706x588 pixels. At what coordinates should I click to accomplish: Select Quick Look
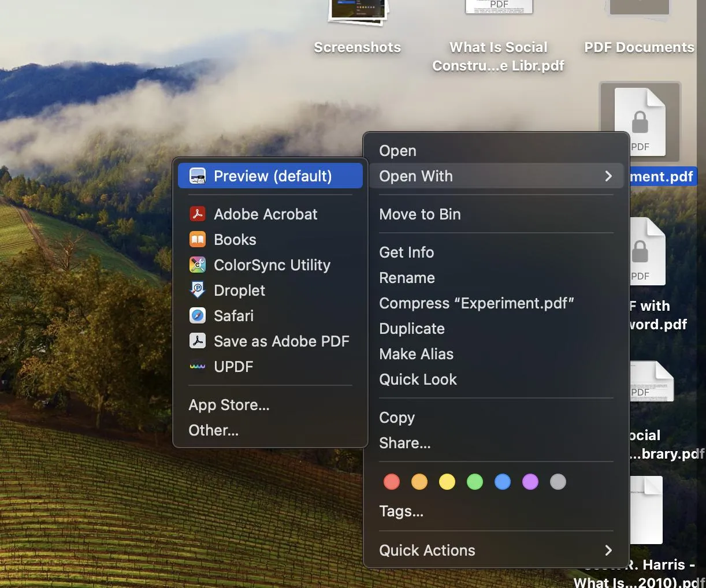click(496, 379)
